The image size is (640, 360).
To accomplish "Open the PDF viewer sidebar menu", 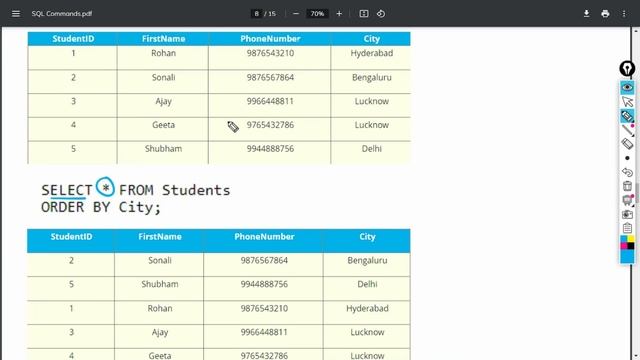I will pos(16,13).
